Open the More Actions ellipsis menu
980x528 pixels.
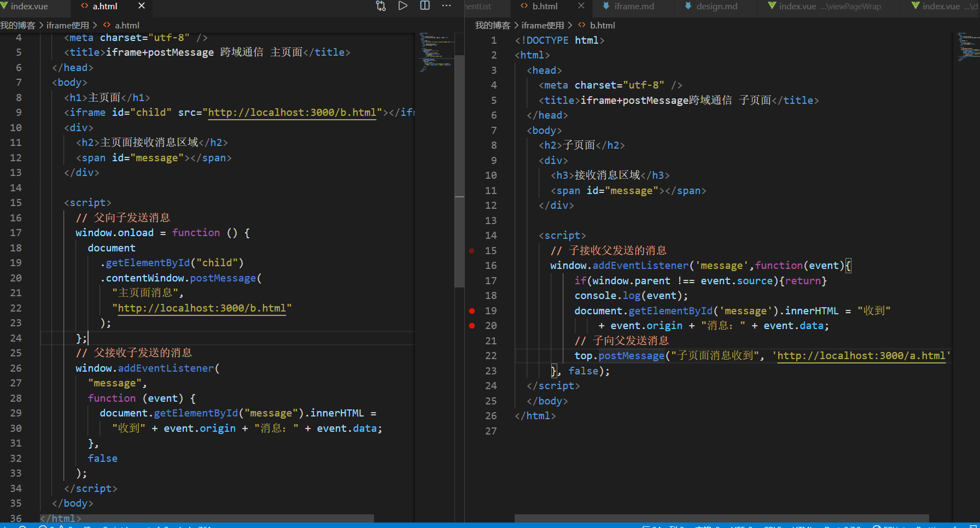pos(446,6)
